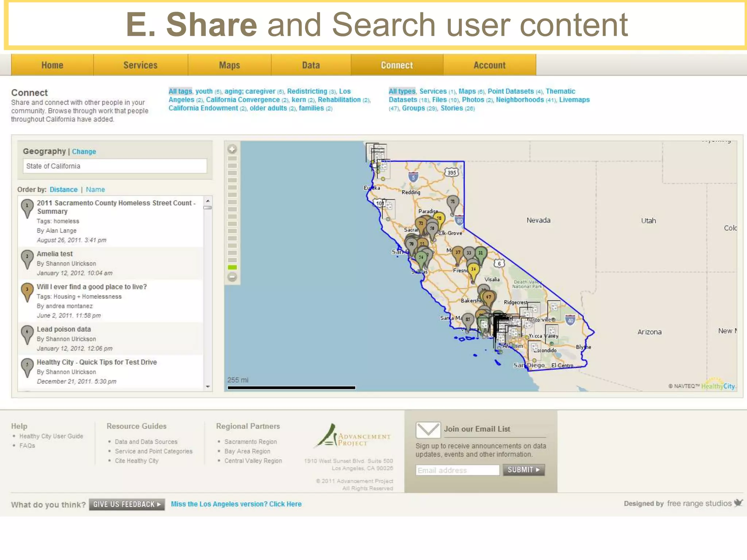The image size is (747, 560).
Task: Open the Maps tab
Action: point(229,65)
